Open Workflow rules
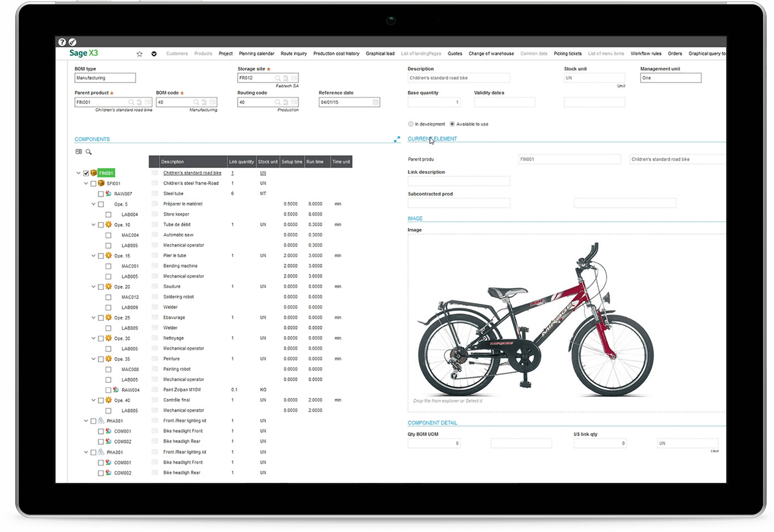The width and height of the screenshot is (774, 532). [646, 54]
